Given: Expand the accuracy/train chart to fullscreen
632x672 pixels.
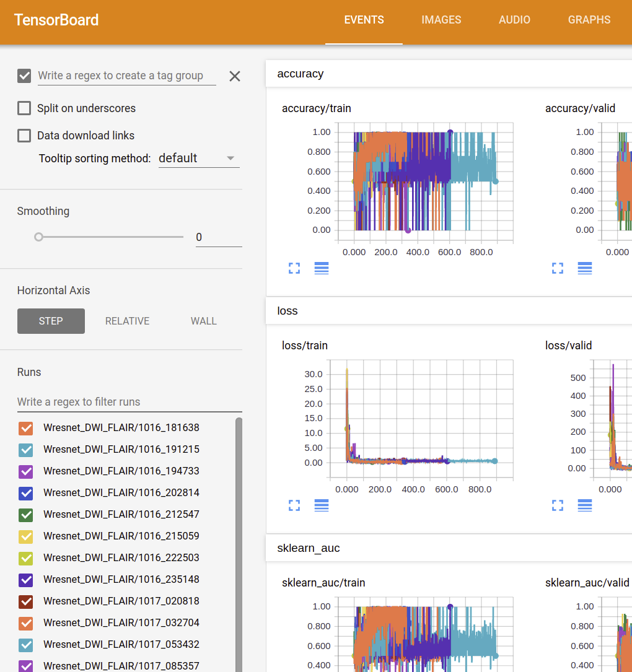Looking at the screenshot, I should click(x=294, y=268).
